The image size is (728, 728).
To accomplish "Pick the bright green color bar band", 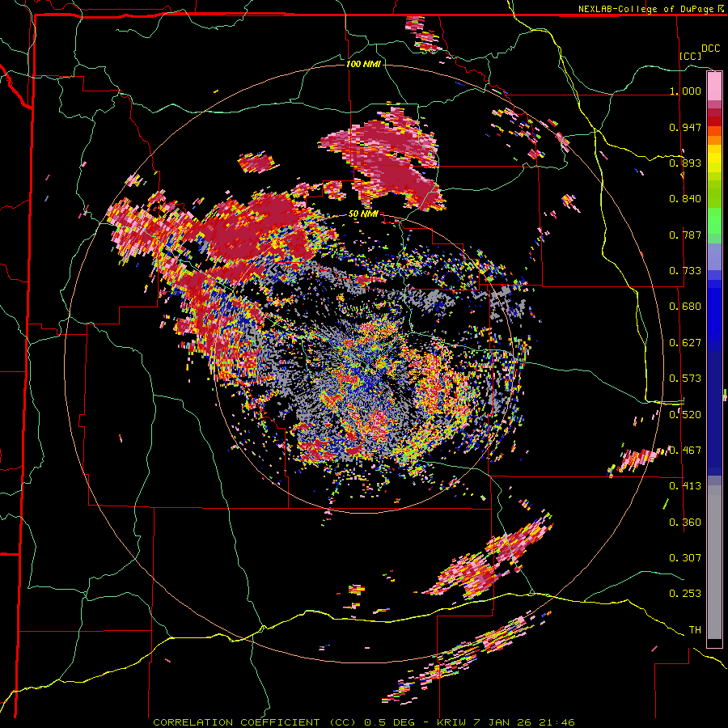I will click(x=714, y=221).
